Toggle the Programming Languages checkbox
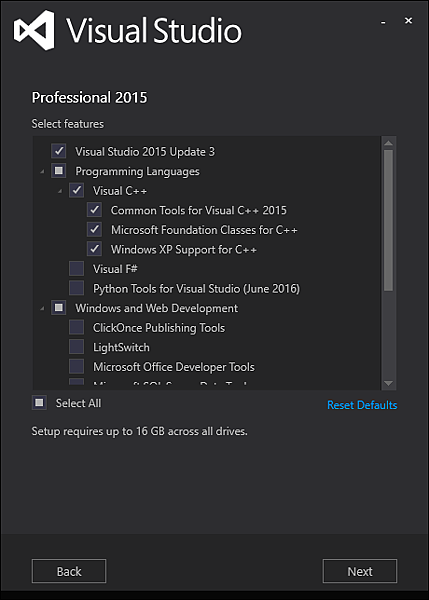The height and width of the screenshot is (600, 429). tap(59, 171)
